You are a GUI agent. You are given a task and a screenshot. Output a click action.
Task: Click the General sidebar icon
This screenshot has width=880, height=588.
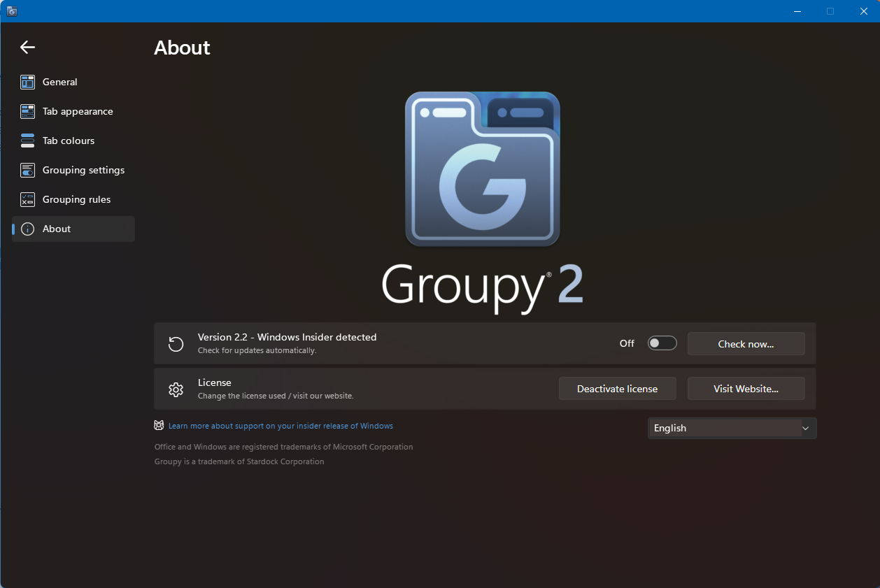27,82
